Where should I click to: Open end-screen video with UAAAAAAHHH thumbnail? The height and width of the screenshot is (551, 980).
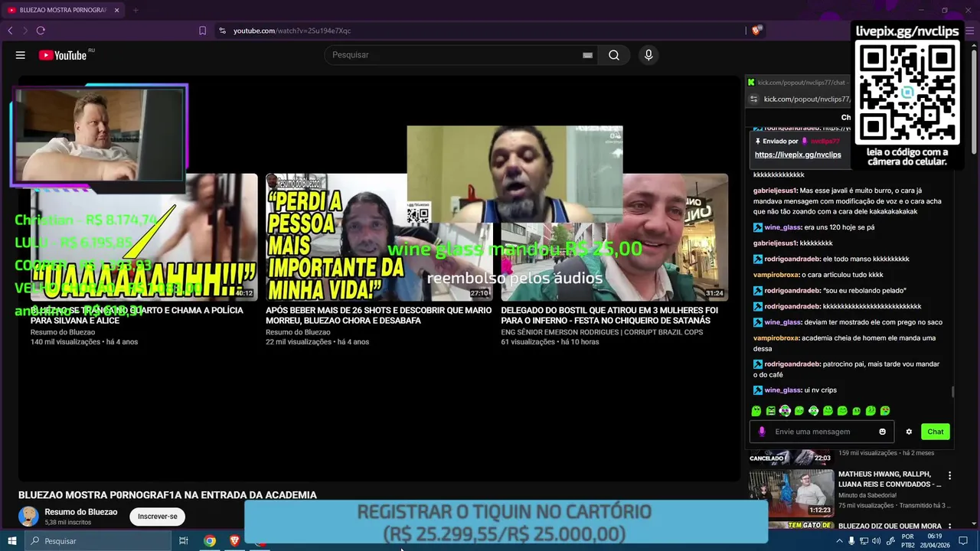[x=144, y=237]
